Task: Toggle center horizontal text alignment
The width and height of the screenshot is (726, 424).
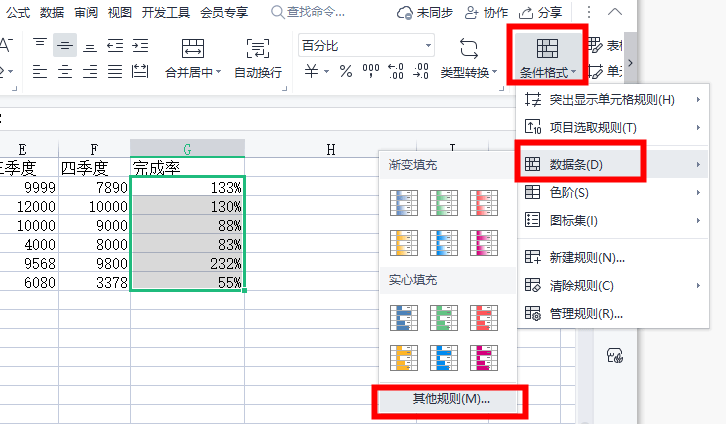Action: pyautogui.click(x=65, y=71)
